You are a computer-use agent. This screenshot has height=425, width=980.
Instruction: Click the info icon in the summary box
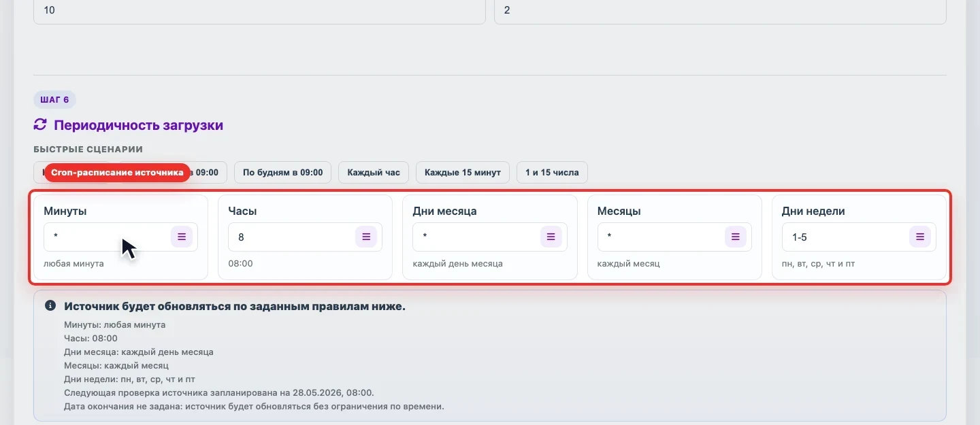(50, 306)
